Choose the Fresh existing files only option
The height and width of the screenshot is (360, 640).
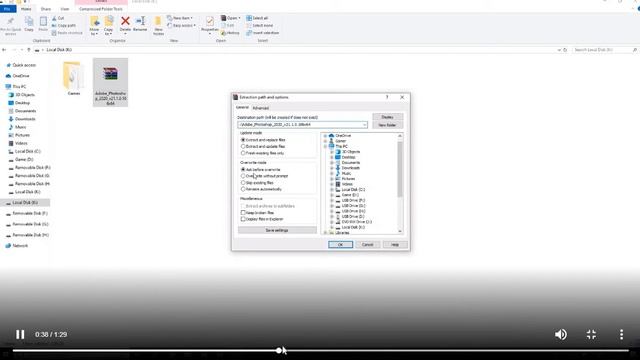tap(243, 153)
